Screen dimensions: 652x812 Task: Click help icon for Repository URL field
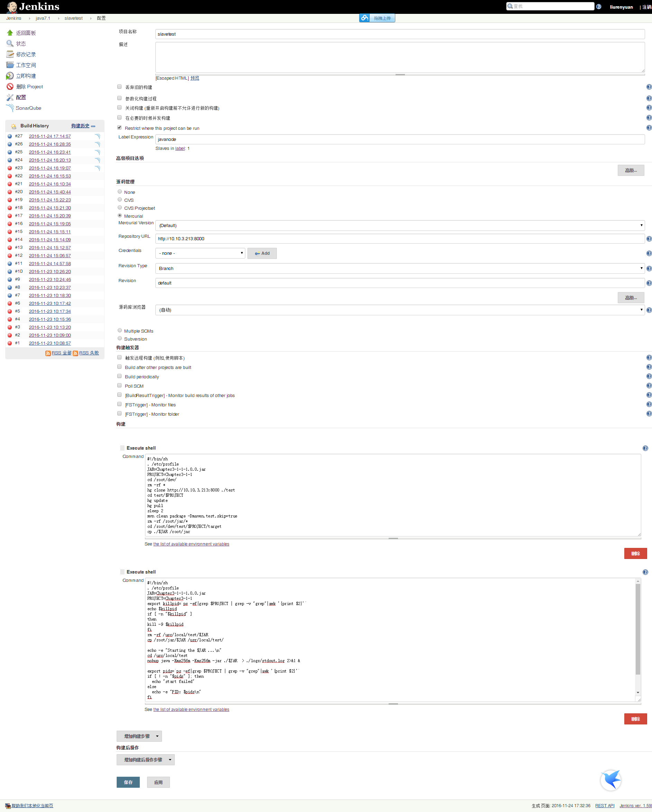tap(649, 239)
